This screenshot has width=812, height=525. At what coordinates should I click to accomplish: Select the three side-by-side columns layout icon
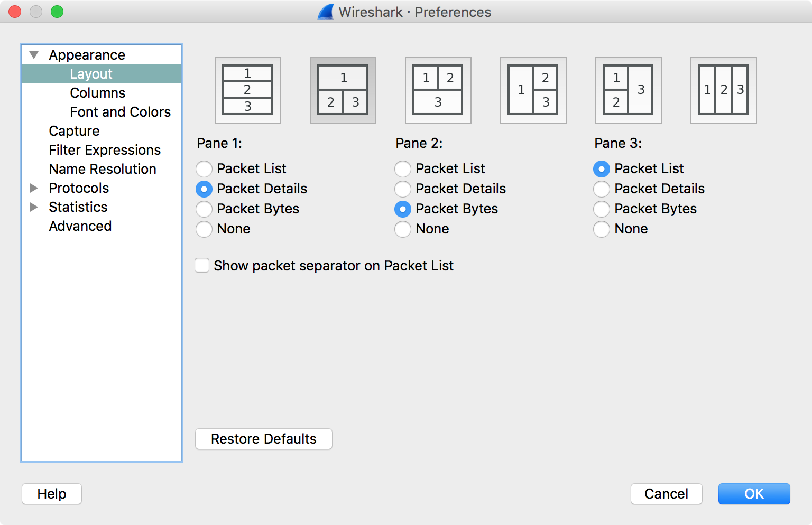(723, 90)
